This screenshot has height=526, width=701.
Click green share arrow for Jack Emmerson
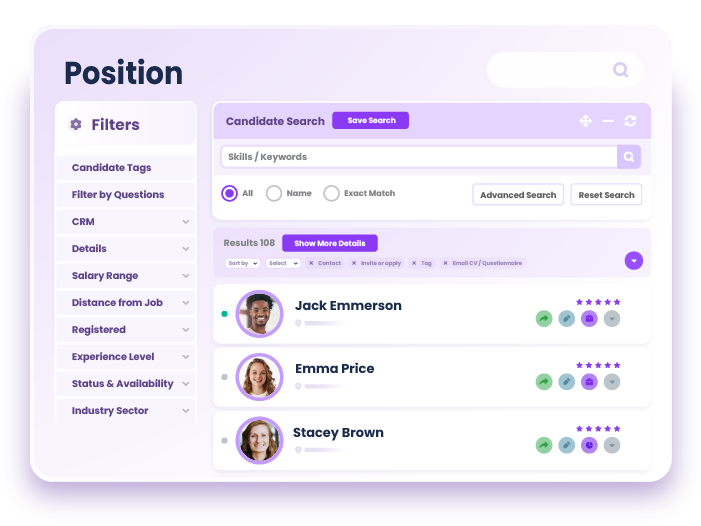point(544,319)
